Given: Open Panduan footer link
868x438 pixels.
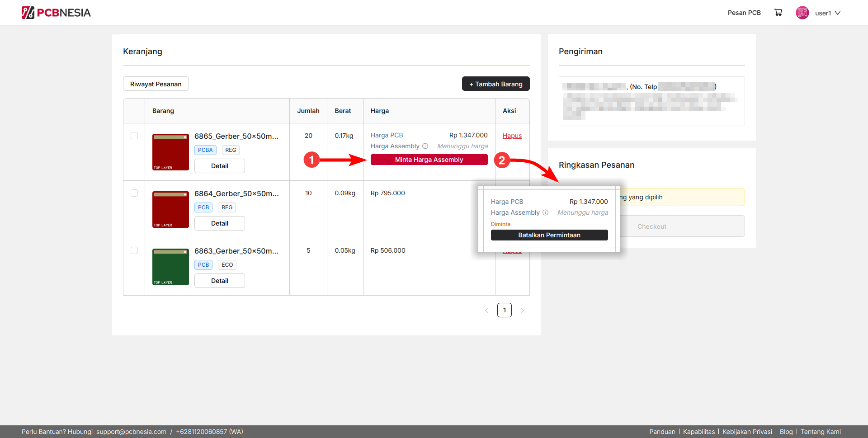Looking at the screenshot, I should point(662,432).
